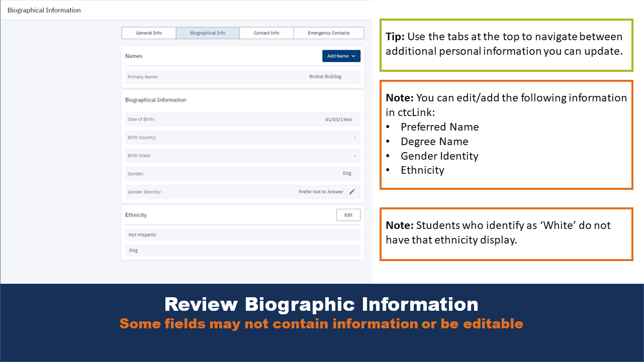Image resolution: width=644 pixels, height=362 pixels.
Task: Select the Emergency Contacts tab
Action: point(329,33)
